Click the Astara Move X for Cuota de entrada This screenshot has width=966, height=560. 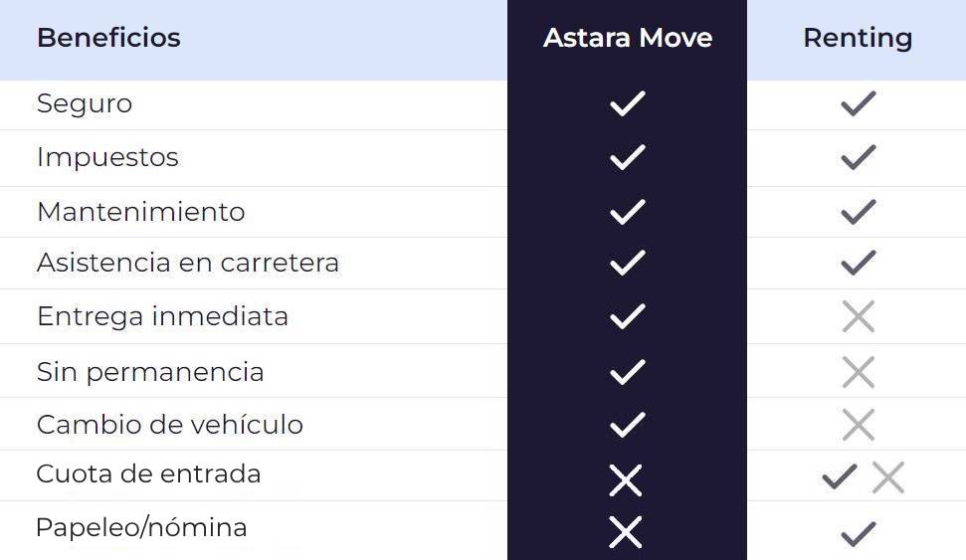pyautogui.click(x=626, y=480)
